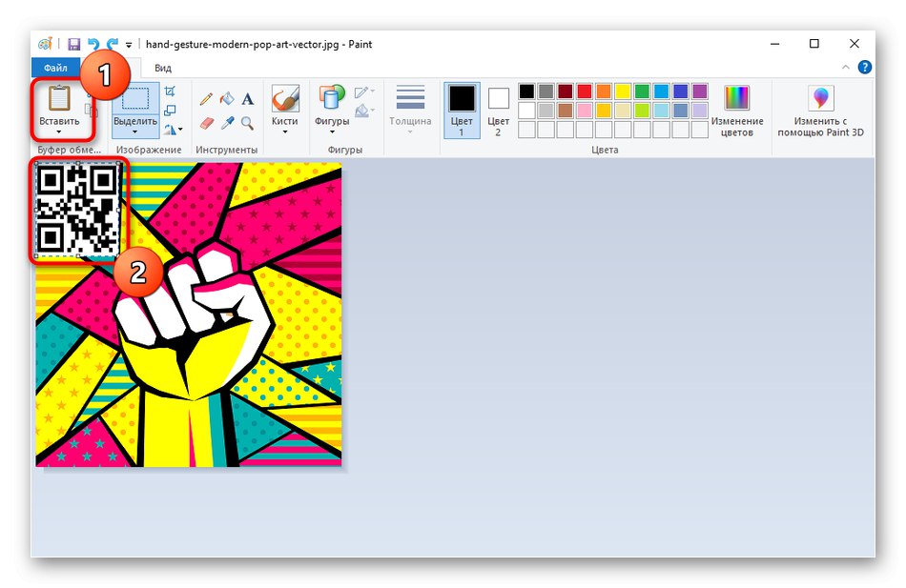Click the Crop image icon
Image resolution: width=906 pixels, height=588 pixels.
(x=170, y=91)
